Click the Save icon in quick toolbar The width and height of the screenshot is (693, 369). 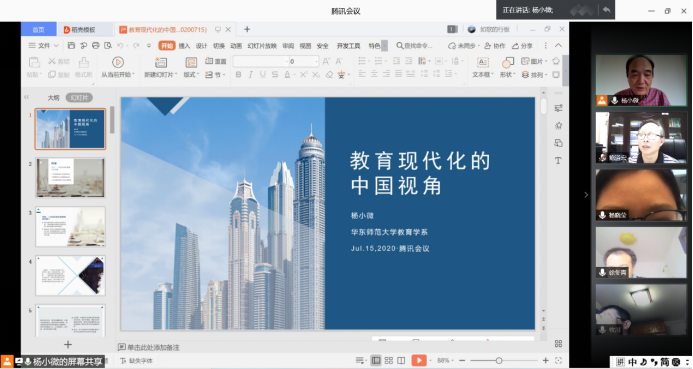click(x=71, y=46)
